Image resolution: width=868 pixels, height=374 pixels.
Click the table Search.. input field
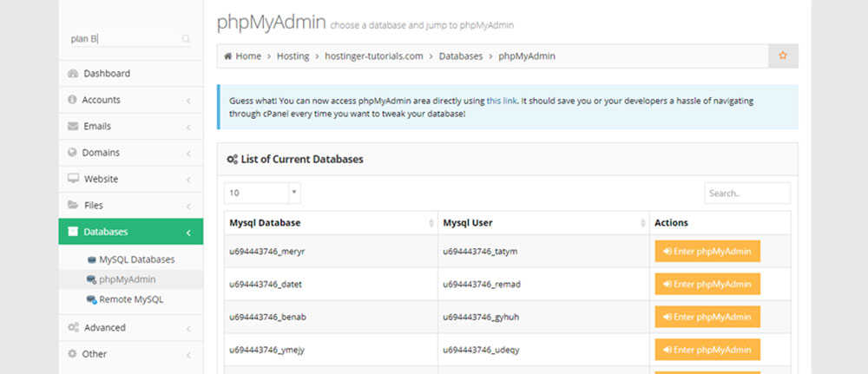tap(747, 194)
